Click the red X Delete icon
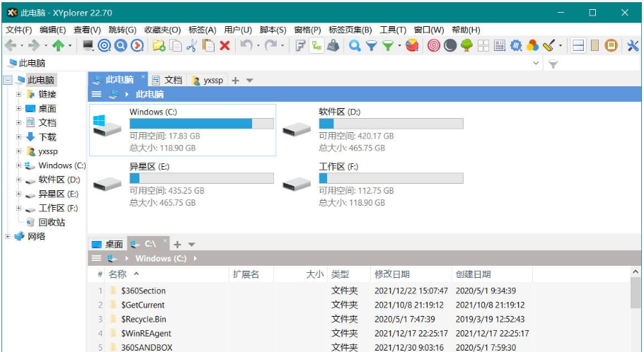The image size is (644, 352). [x=224, y=45]
